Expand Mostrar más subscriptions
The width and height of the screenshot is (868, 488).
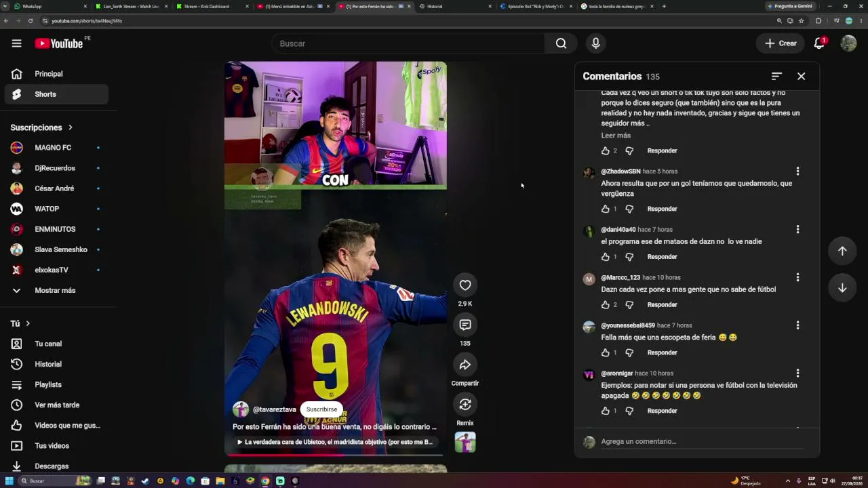click(56, 290)
